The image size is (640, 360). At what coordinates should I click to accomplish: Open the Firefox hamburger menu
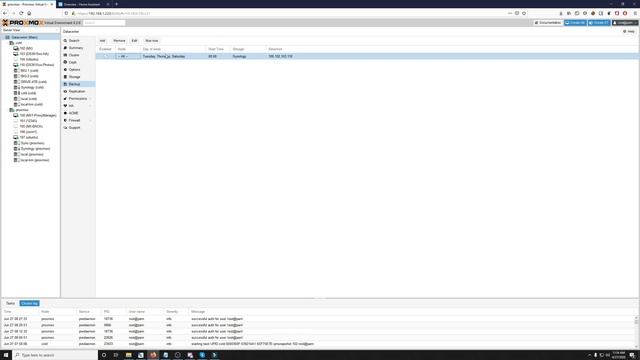(635, 13)
